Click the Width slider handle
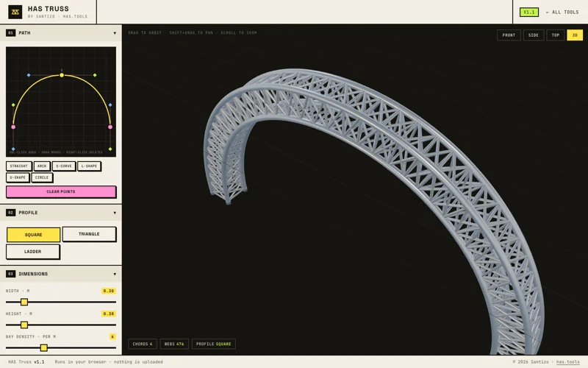 (24, 302)
